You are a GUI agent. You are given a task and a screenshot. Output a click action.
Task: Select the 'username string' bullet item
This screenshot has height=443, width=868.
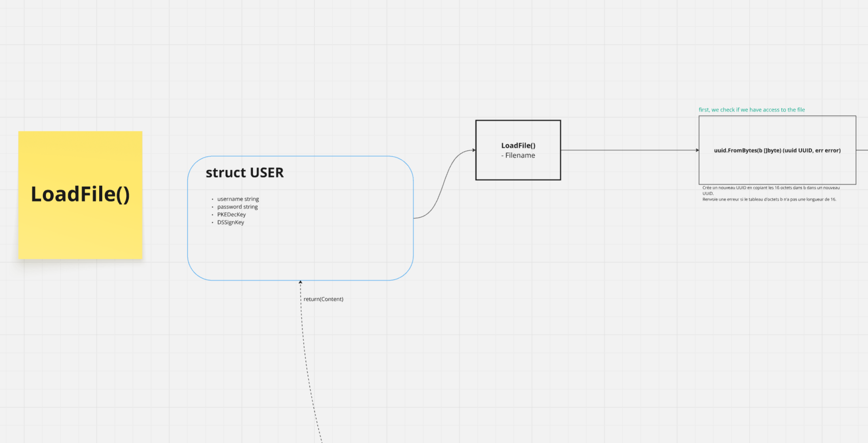coord(238,199)
